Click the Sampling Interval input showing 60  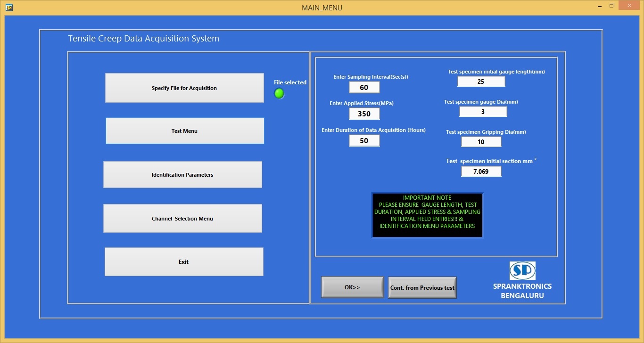364,87
